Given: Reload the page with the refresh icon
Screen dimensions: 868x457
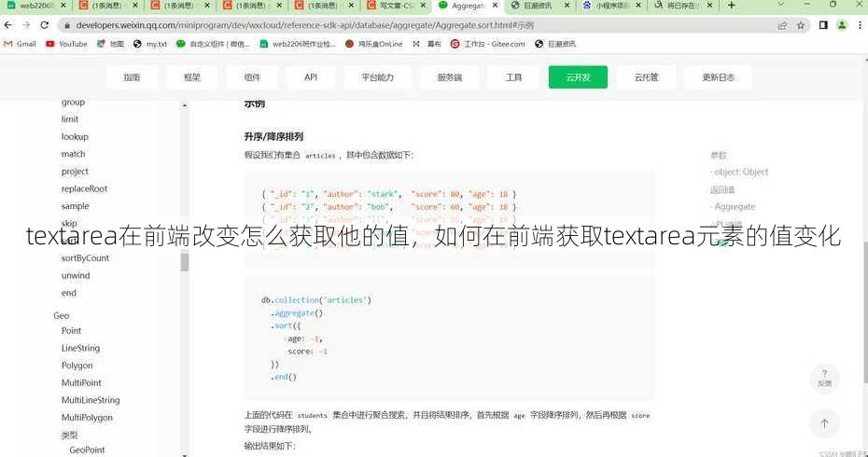Looking at the screenshot, I should pos(45,25).
